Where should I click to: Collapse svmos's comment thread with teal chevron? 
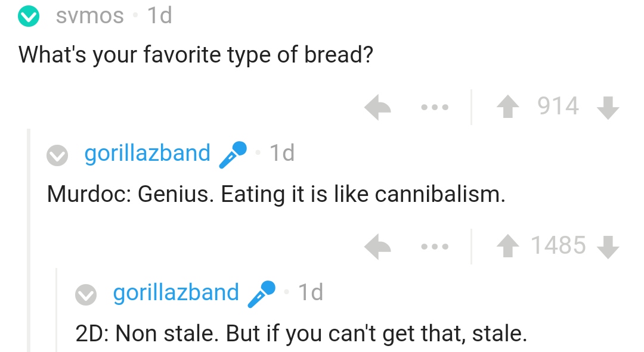28,16
